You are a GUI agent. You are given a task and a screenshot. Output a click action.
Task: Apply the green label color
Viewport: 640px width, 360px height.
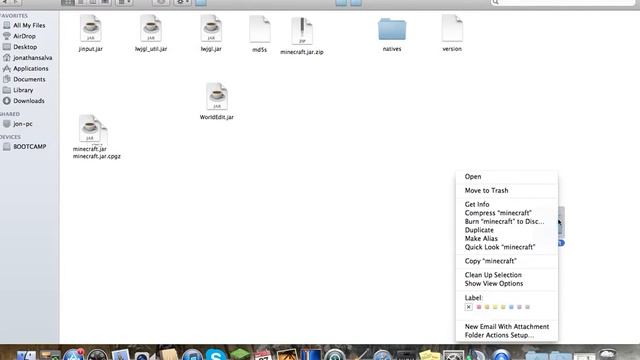click(x=503, y=307)
